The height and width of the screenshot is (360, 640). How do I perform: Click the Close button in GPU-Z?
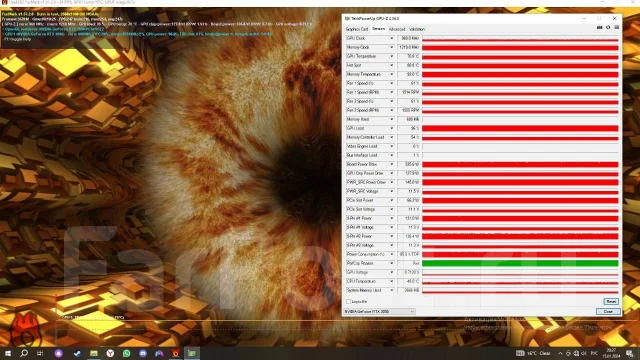tap(608, 311)
